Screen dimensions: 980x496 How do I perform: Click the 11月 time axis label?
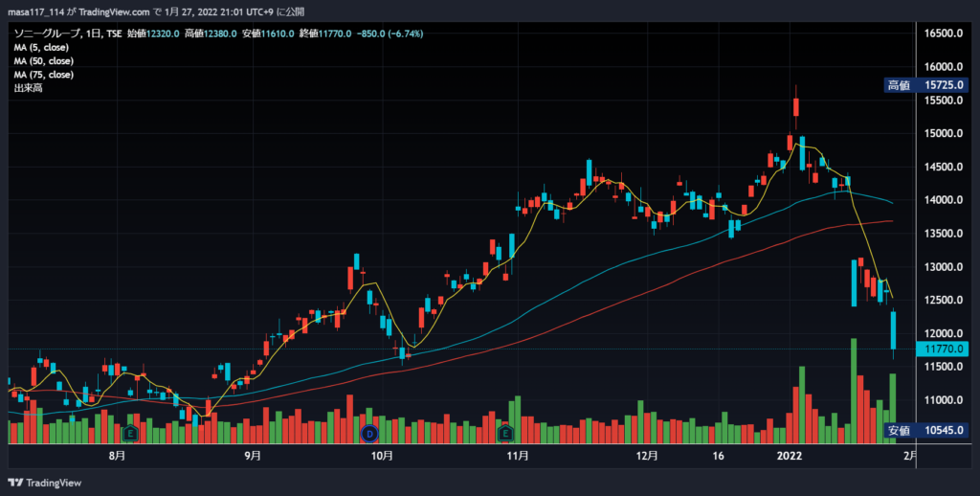[x=518, y=456]
